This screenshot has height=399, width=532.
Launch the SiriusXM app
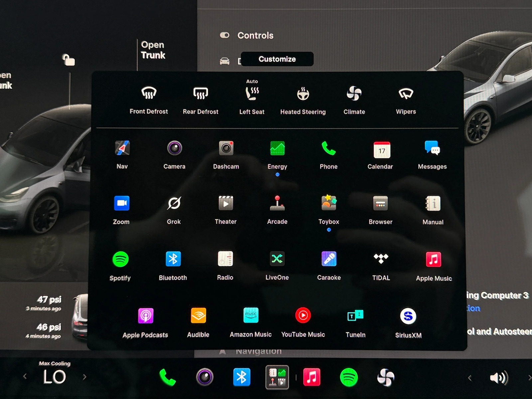408,323
